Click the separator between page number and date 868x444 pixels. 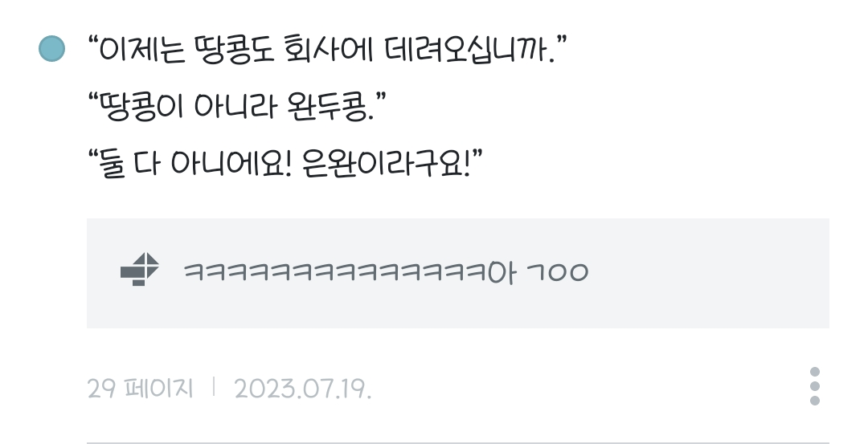point(214,387)
